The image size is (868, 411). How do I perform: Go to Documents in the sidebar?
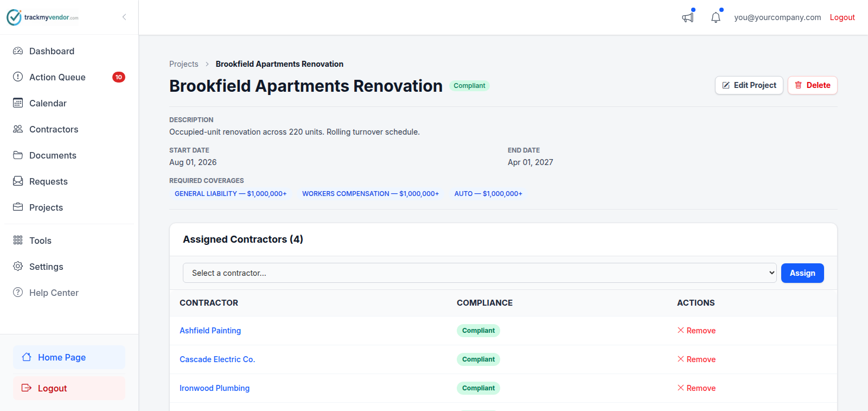coord(69,155)
